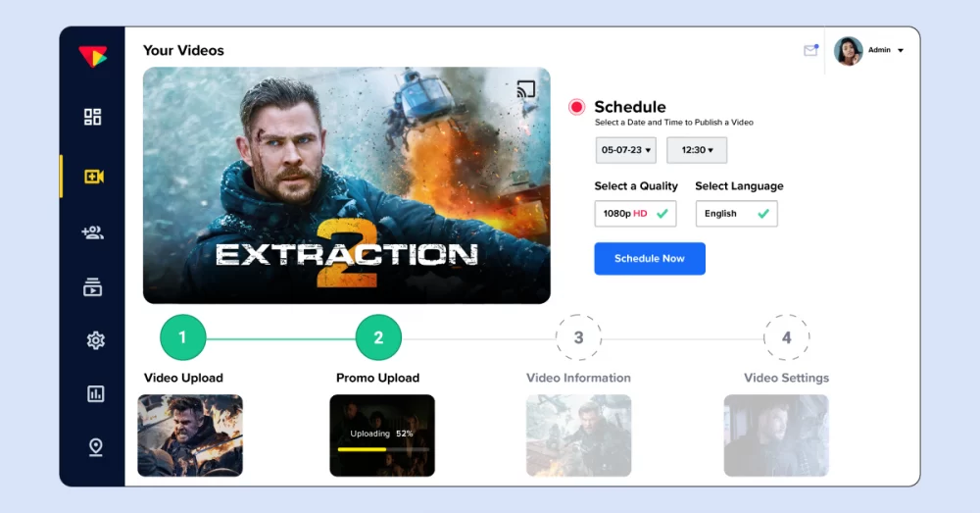Toggle the 1080p HD quality option
The width and height of the screenshot is (980, 513).
tap(635, 214)
